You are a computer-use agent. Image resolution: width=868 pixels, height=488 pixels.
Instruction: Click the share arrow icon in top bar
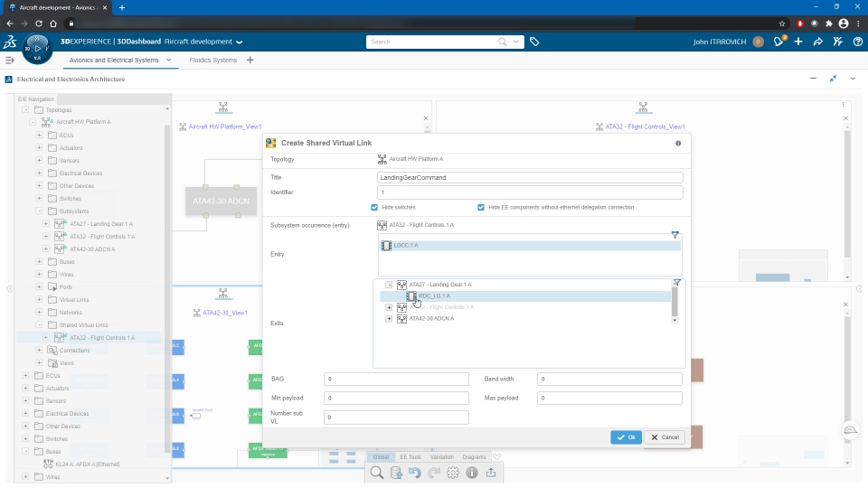click(x=817, y=42)
